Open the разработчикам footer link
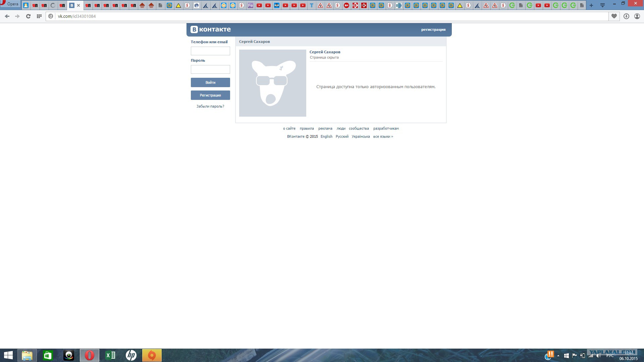The width and height of the screenshot is (644, 362). [x=386, y=128]
